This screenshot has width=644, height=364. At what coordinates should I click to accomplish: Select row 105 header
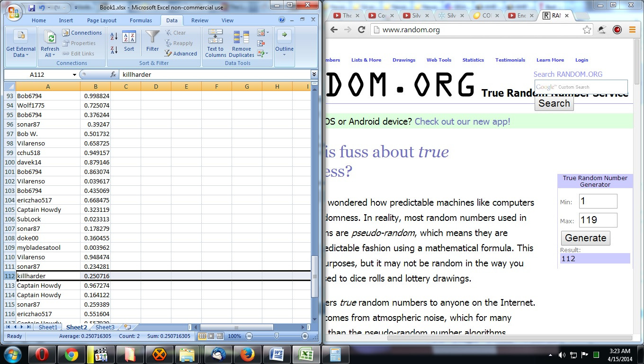click(9, 209)
